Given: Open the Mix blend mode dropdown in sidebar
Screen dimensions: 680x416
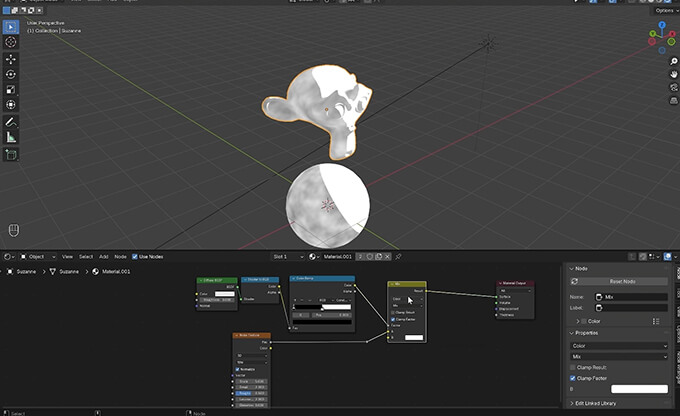Looking at the screenshot, I should tap(618, 357).
